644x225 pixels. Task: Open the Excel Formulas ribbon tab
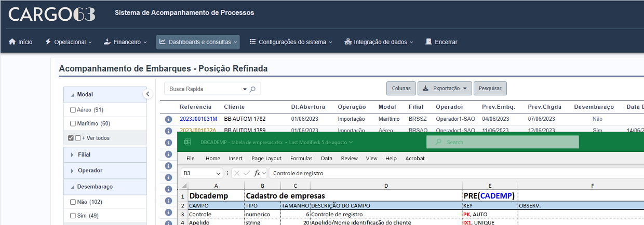[x=301, y=159]
